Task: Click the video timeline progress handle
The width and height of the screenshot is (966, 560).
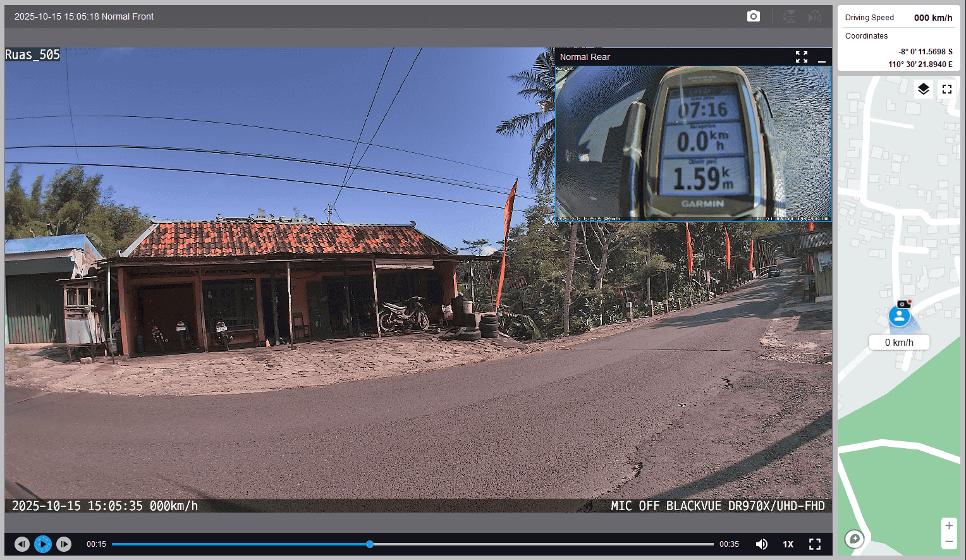Action: pos(370,544)
